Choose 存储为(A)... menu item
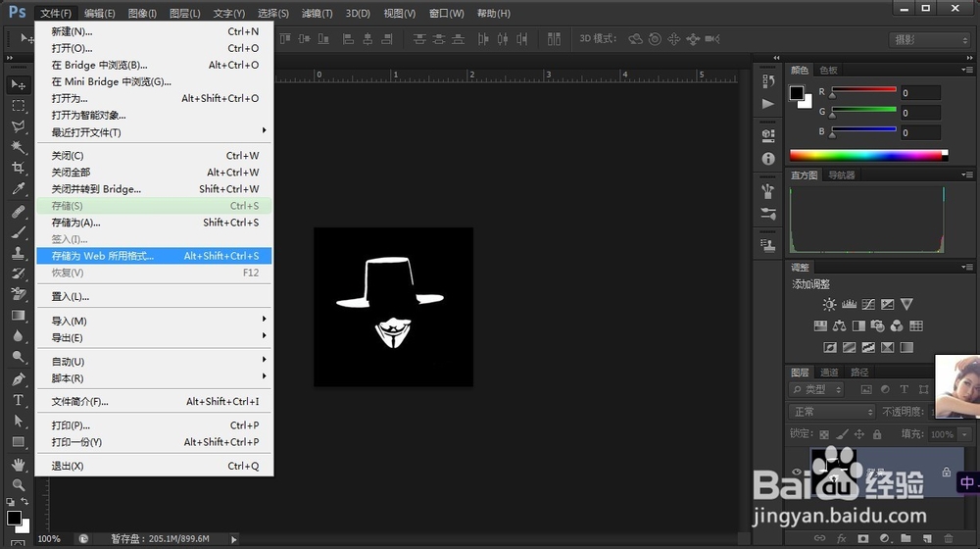Screen dimensions: 980x549 coord(154,223)
